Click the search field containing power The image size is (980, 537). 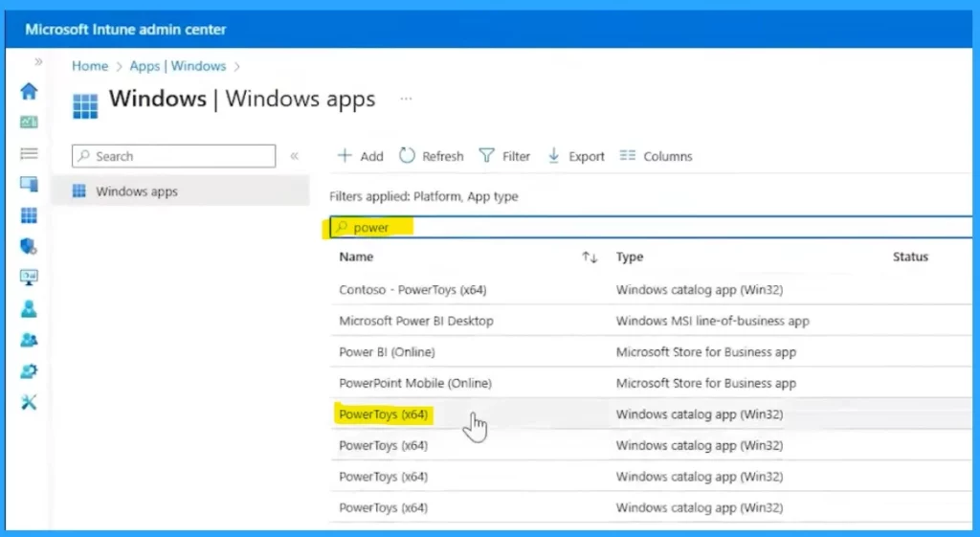point(651,227)
